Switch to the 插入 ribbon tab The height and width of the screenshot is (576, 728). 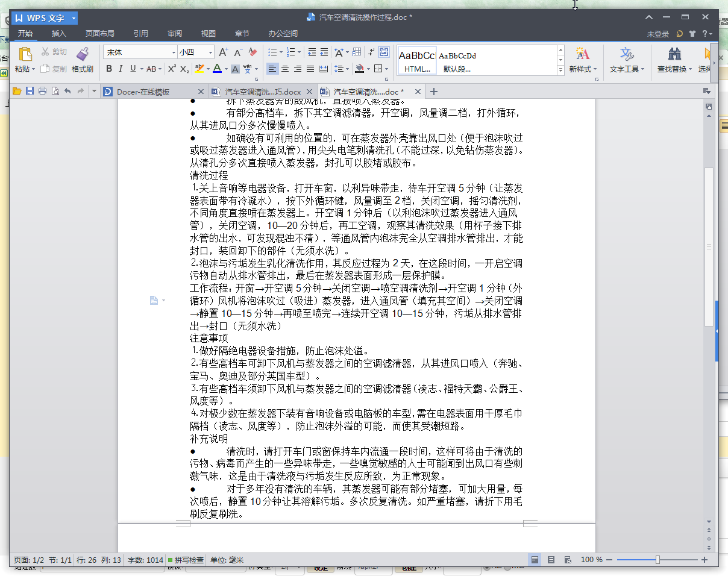(59, 34)
